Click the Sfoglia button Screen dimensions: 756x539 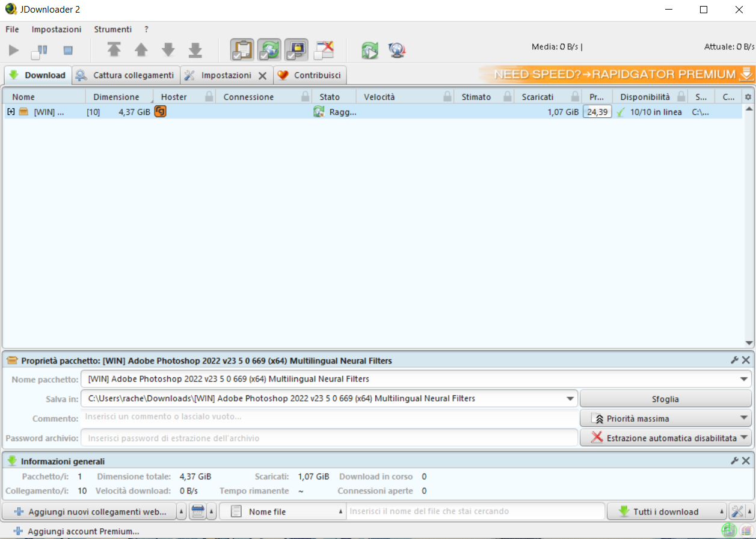665,398
